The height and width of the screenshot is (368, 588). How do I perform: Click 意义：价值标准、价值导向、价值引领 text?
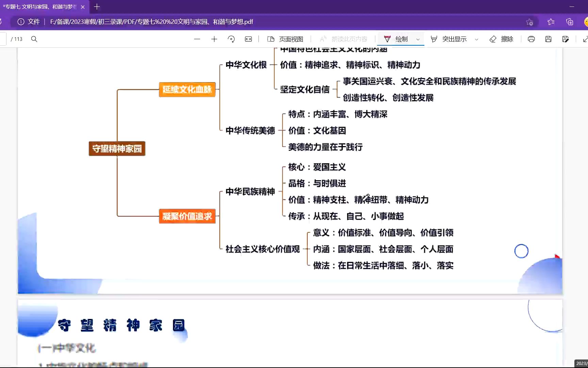(383, 233)
